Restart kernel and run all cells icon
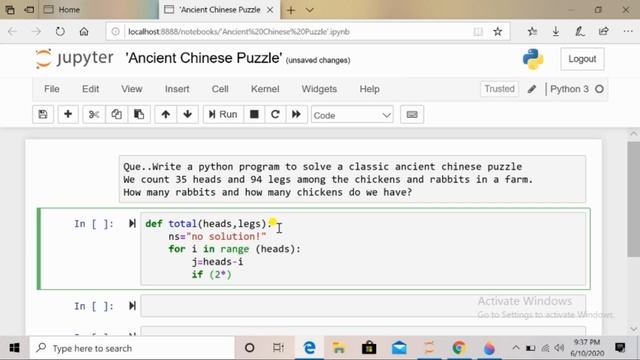640x360 pixels. tap(296, 115)
